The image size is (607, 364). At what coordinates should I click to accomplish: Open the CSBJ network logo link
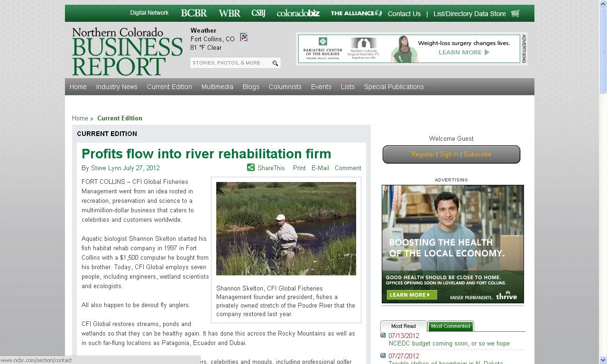pyautogui.click(x=258, y=13)
